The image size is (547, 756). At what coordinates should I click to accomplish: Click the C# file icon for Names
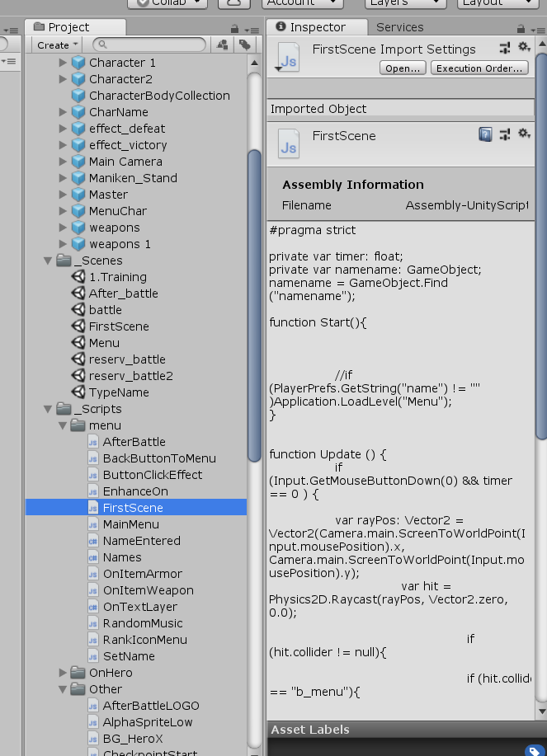coord(93,557)
